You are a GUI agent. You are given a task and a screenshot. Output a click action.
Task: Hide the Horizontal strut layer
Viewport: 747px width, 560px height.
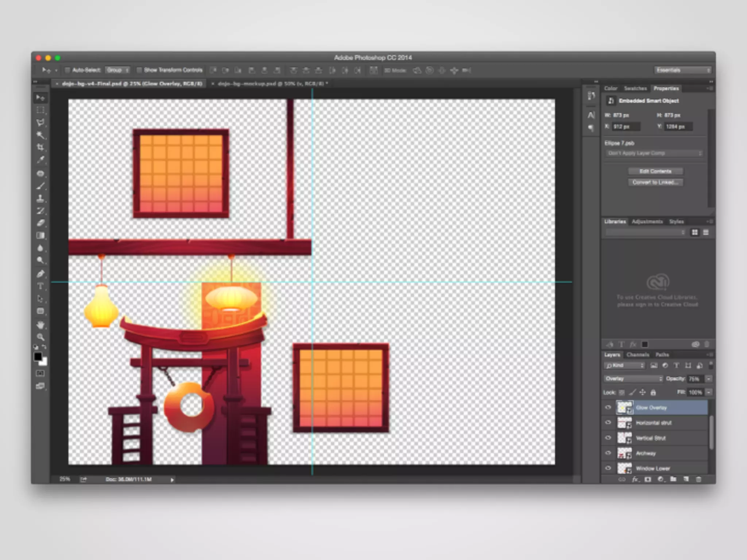point(608,423)
